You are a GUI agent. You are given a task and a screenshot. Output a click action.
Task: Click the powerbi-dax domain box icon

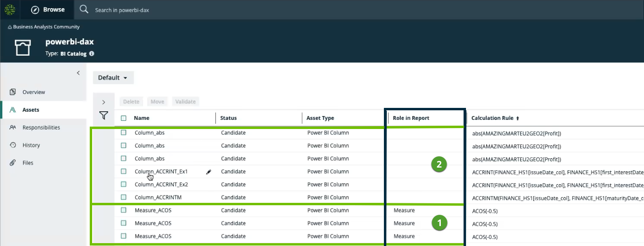[x=22, y=47]
